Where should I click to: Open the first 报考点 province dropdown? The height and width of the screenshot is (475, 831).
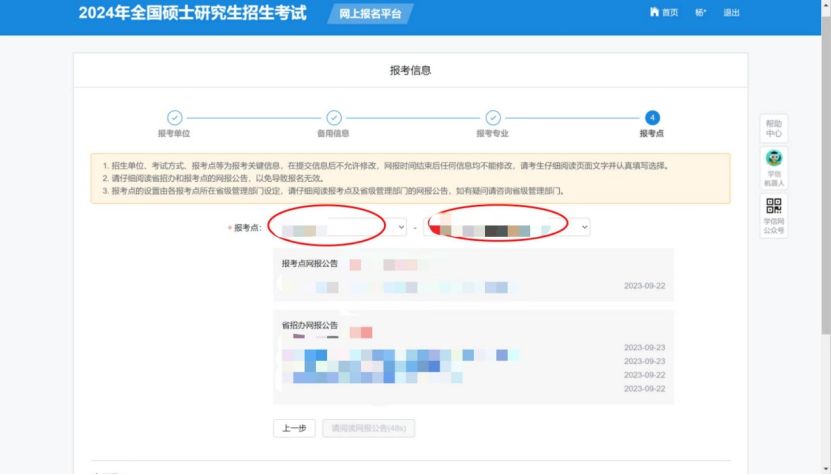[x=339, y=227]
